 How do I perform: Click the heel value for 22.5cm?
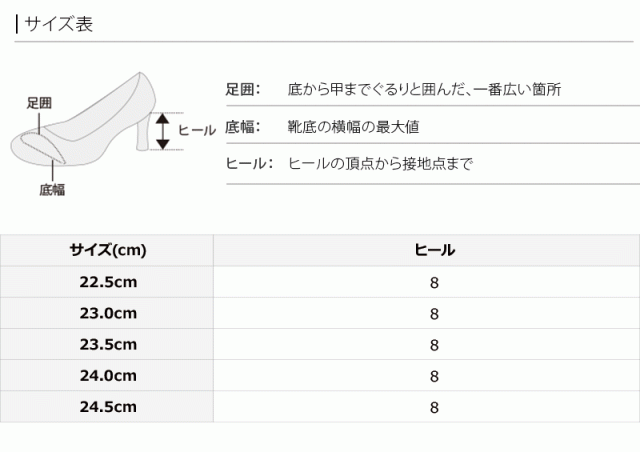(434, 282)
